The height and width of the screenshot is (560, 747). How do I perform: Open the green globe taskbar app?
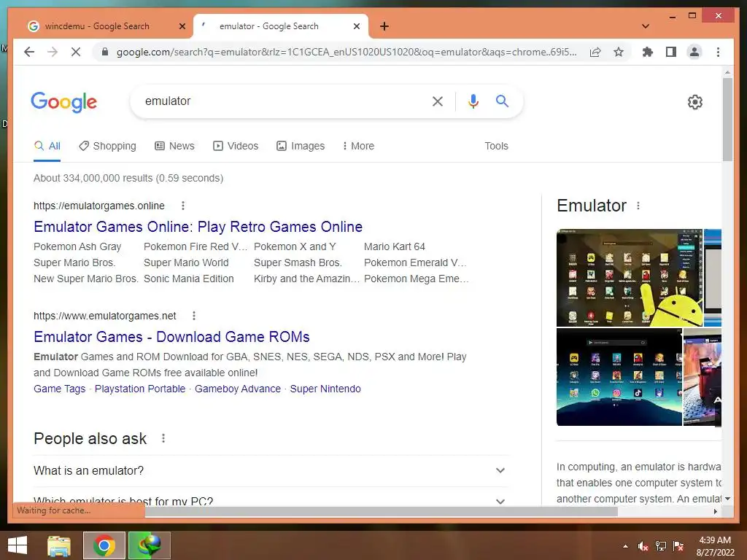coord(150,545)
